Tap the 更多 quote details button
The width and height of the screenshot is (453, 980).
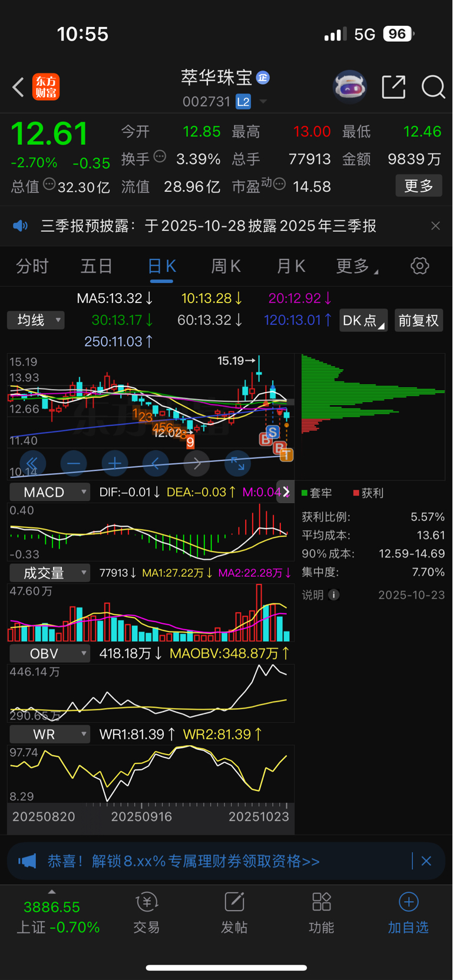point(419,186)
